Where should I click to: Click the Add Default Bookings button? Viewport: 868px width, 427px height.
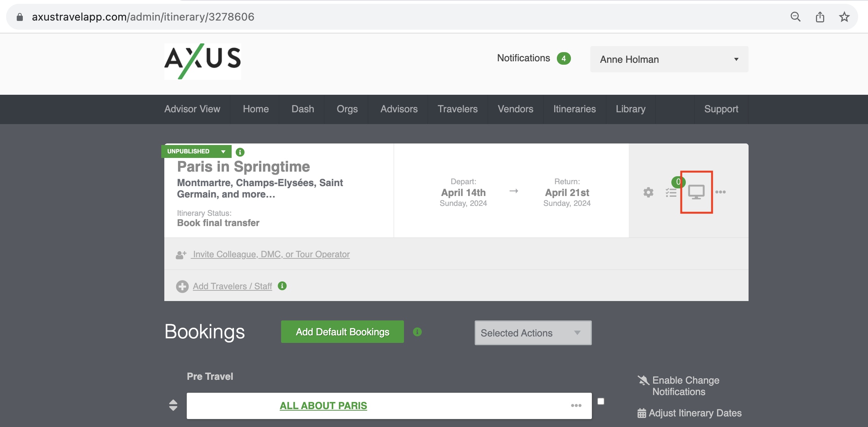tap(342, 332)
